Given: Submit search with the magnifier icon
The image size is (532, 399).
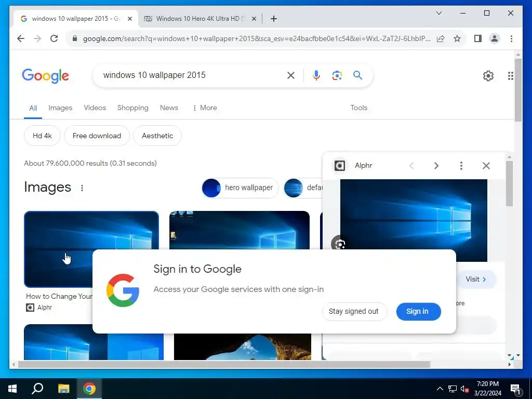Looking at the screenshot, I should [x=357, y=75].
